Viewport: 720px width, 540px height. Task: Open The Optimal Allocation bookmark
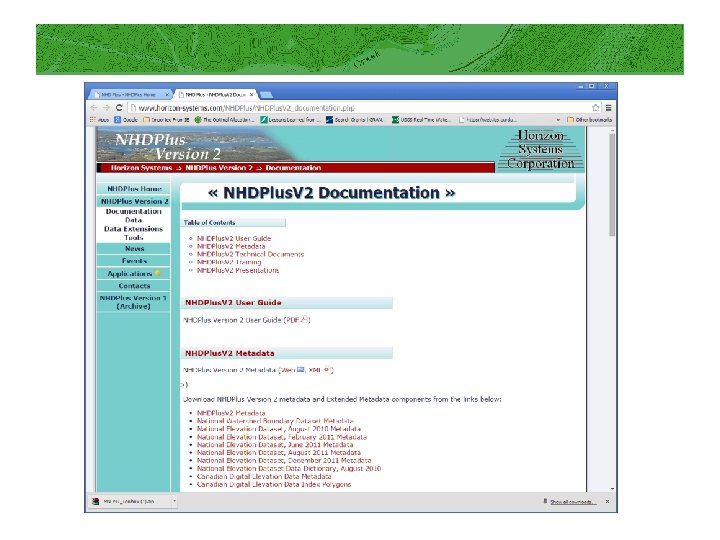tap(224, 120)
